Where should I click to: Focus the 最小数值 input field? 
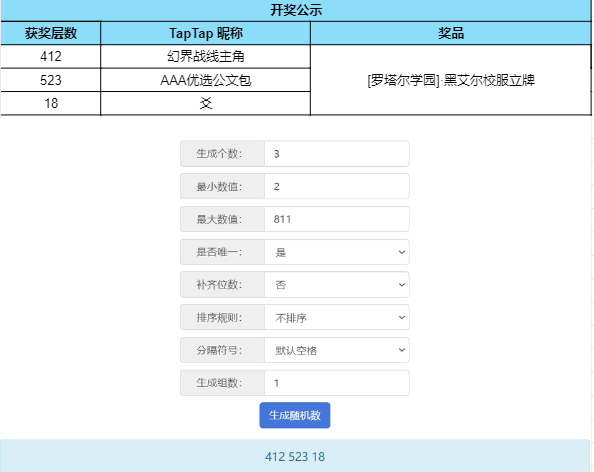(337, 186)
